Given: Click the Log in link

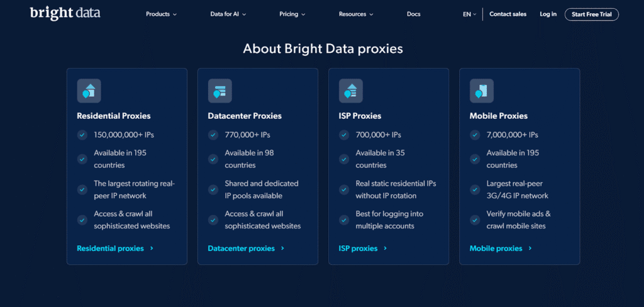Looking at the screenshot, I should [548, 14].
